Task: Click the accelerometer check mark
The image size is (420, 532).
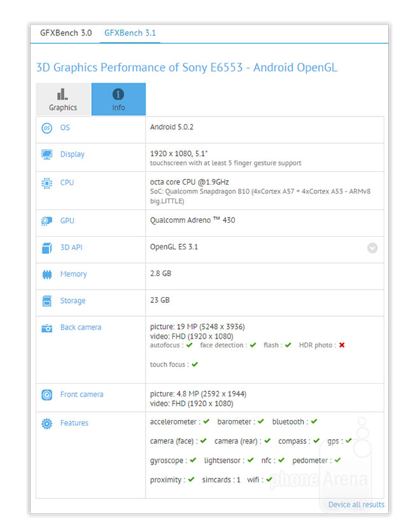Action: 206,421
